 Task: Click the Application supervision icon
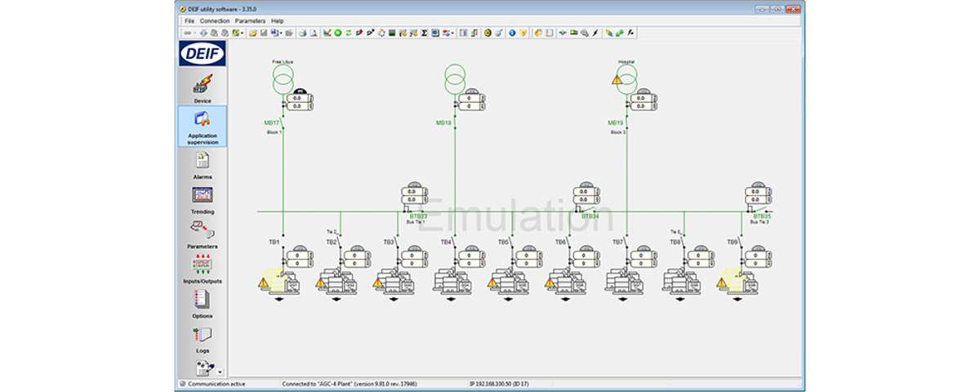click(202, 119)
